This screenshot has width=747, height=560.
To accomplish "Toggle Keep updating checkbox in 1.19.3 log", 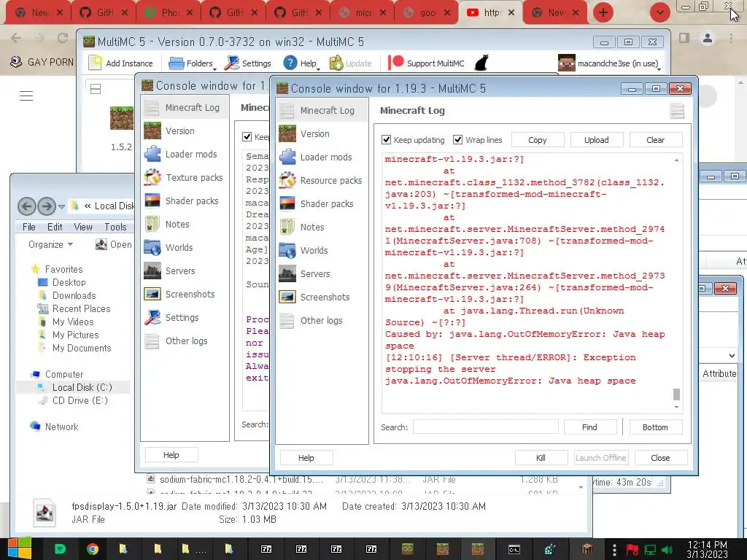I will coord(387,140).
